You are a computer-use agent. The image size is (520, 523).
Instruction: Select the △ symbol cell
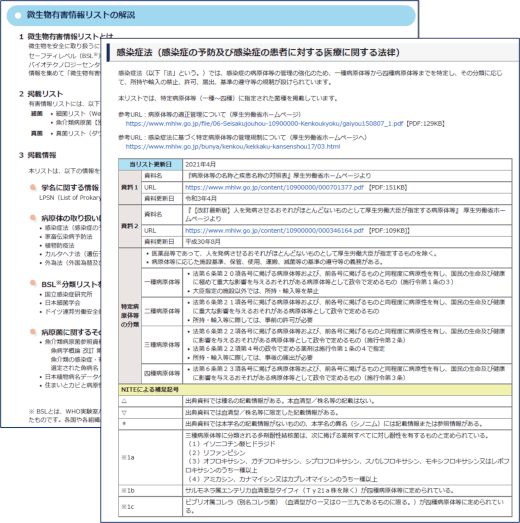pyautogui.click(x=150, y=401)
